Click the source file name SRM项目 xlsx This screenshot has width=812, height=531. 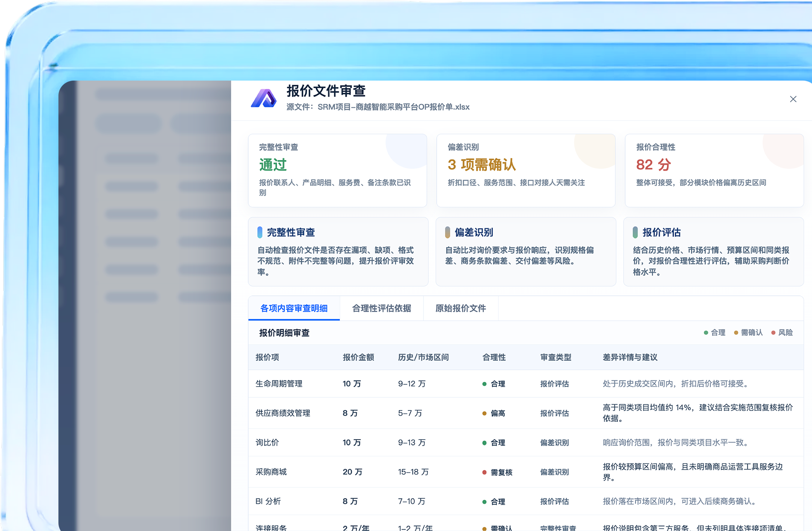point(393,107)
